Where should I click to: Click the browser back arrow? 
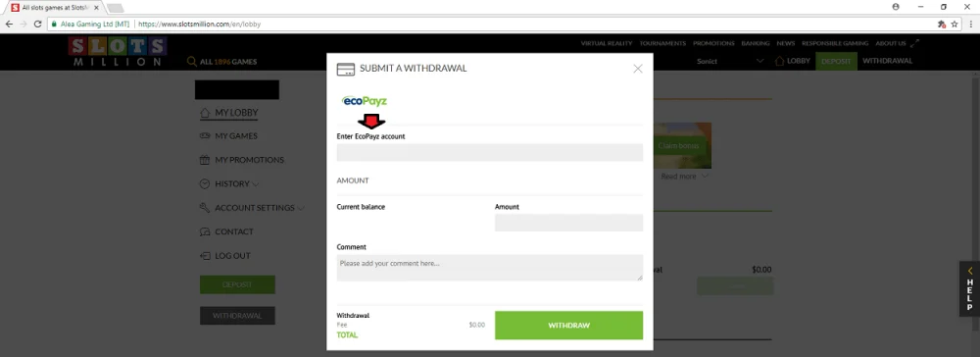[10, 25]
